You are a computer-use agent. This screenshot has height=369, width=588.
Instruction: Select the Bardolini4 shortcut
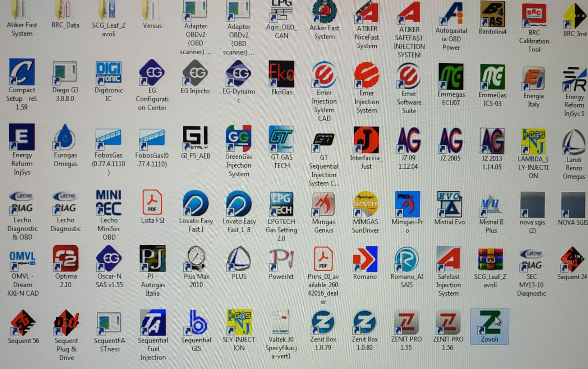pyautogui.click(x=492, y=18)
